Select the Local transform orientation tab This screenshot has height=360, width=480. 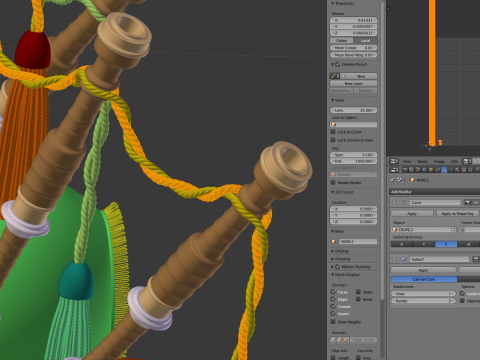[x=366, y=40]
